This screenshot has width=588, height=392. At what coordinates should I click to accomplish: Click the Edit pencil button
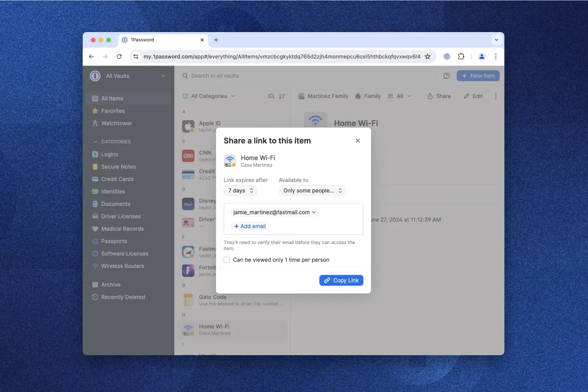pos(473,96)
